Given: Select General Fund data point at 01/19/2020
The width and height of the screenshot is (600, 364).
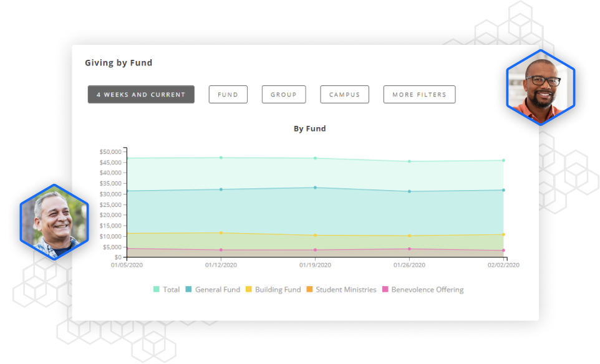Looking at the screenshot, I should coord(315,188).
